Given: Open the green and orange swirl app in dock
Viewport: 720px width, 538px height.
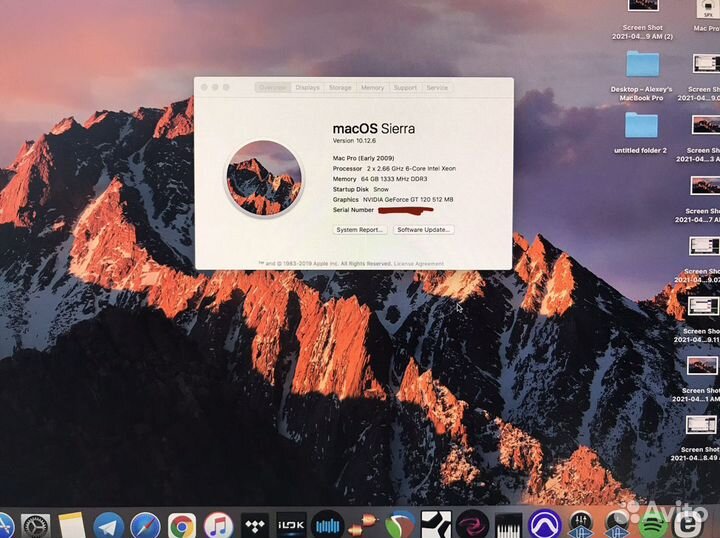Looking at the screenshot, I should [x=400, y=526].
